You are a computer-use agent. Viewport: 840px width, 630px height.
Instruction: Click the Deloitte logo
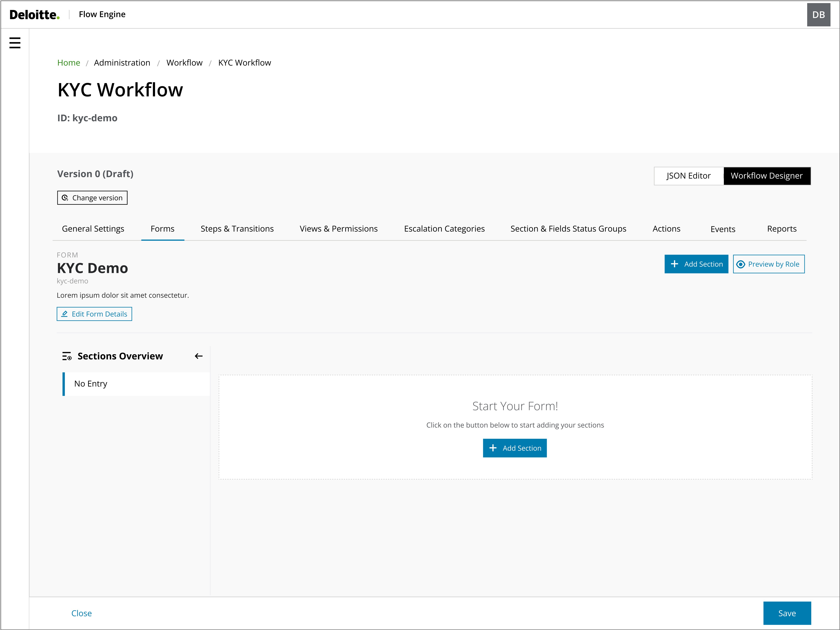coord(34,15)
